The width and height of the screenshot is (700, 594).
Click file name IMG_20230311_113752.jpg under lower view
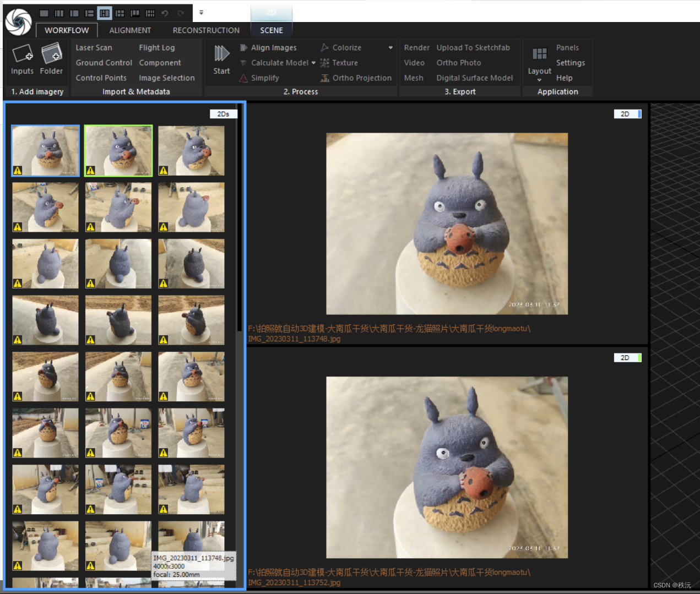[294, 582]
